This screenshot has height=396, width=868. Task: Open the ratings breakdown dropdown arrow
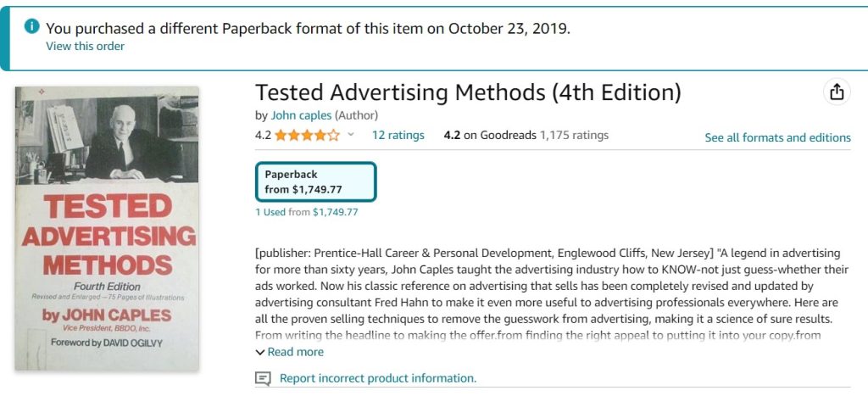pyautogui.click(x=351, y=135)
